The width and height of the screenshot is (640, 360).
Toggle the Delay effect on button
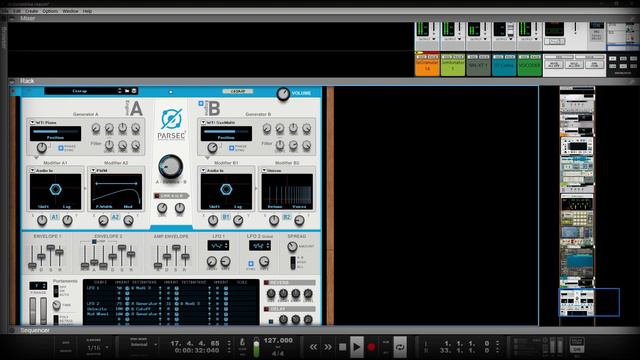(x=267, y=309)
